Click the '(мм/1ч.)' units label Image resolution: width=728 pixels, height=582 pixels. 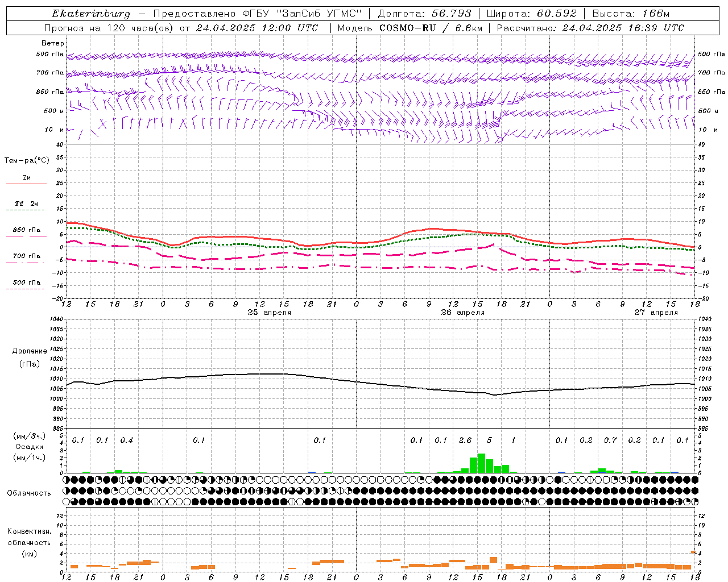click(x=29, y=458)
